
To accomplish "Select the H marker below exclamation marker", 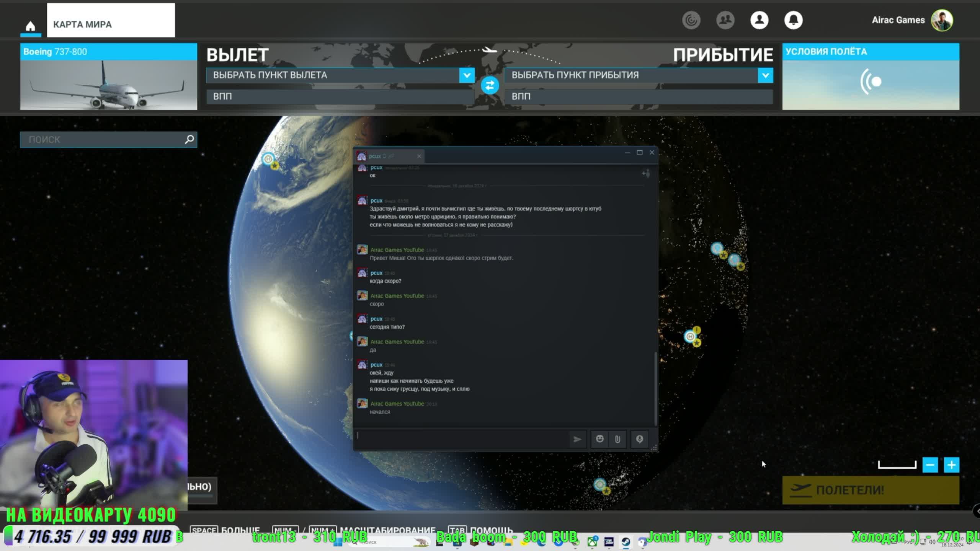I will click(x=690, y=336).
